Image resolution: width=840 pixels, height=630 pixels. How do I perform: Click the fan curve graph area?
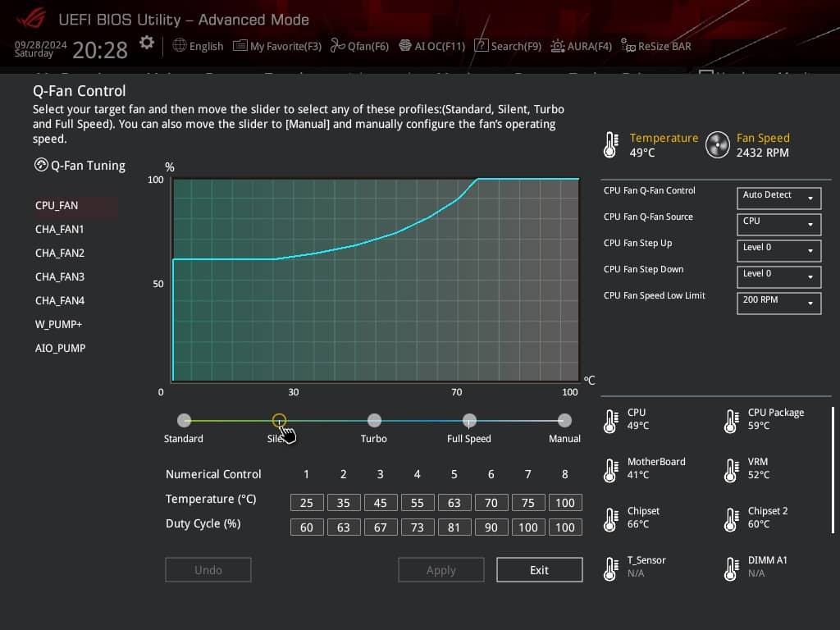coord(375,280)
